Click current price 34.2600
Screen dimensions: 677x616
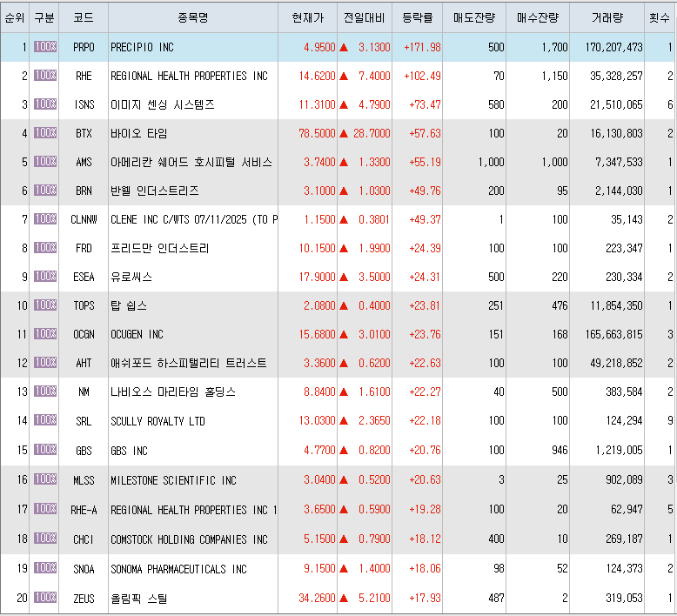click(317, 598)
